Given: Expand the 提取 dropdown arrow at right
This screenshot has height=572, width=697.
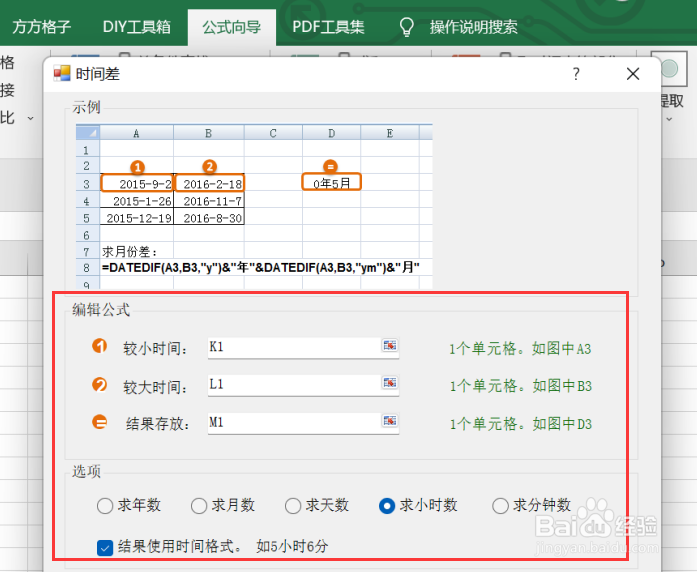Looking at the screenshot, I should pyautogui.click(x=669, y=120).
